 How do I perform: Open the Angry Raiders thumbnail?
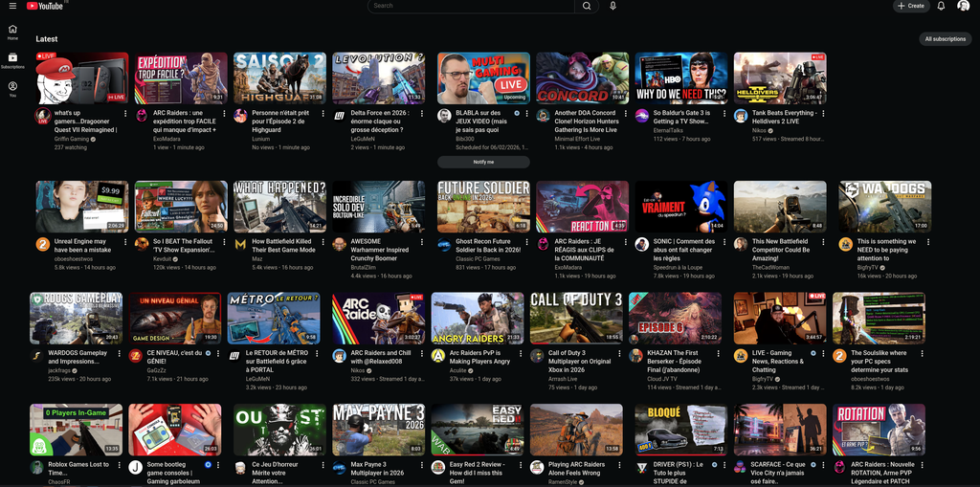478,318
